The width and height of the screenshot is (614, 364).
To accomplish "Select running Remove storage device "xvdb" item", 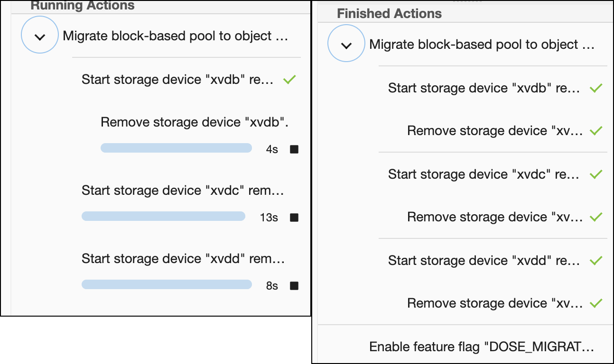I will point(195,122).
